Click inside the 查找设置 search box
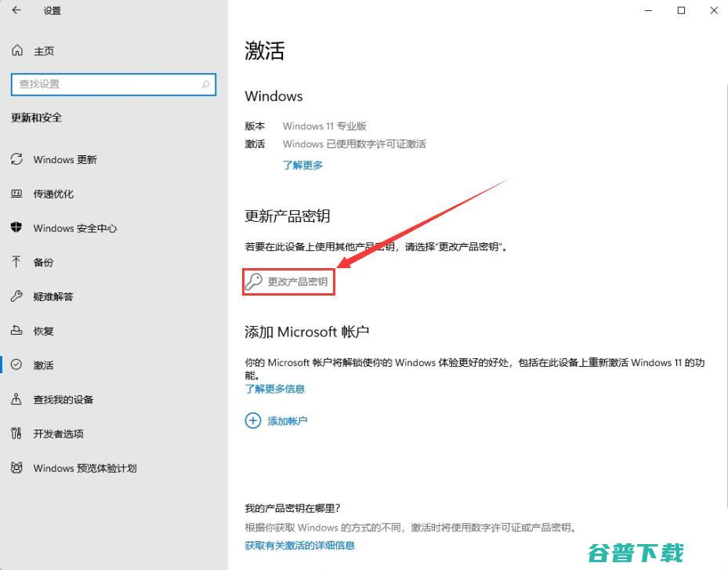This screenshot has height=570, width=728. (114, 84)
